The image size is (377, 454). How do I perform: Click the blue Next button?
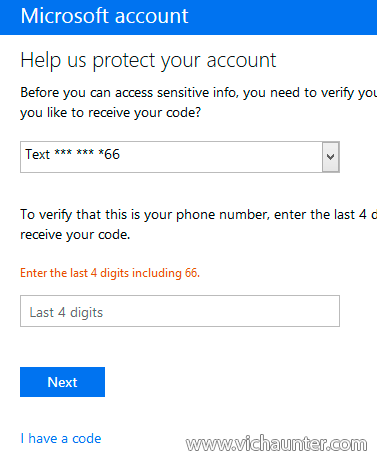point(62,382)
